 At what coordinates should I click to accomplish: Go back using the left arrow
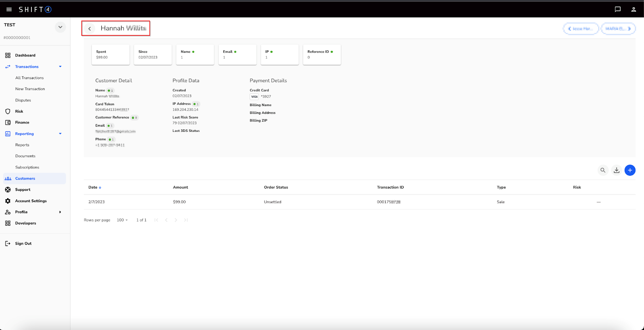(90, 29)
